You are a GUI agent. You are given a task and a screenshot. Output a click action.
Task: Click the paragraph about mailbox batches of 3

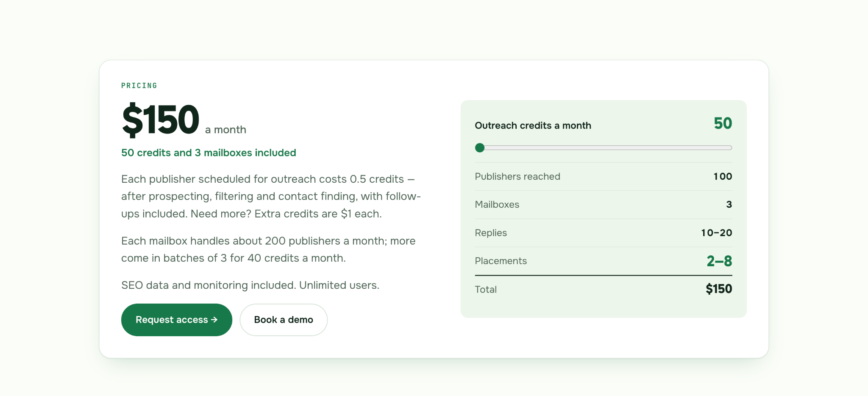pos(268,249)
